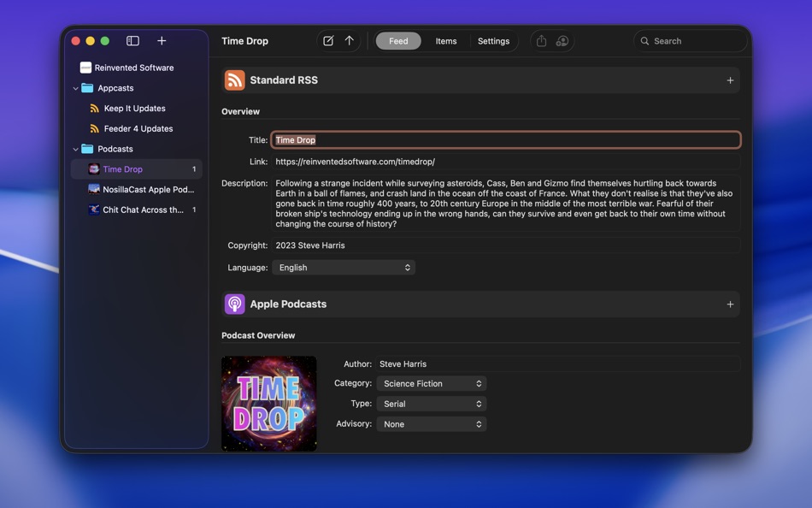Click the Appcasts folder label

(115, 88)
